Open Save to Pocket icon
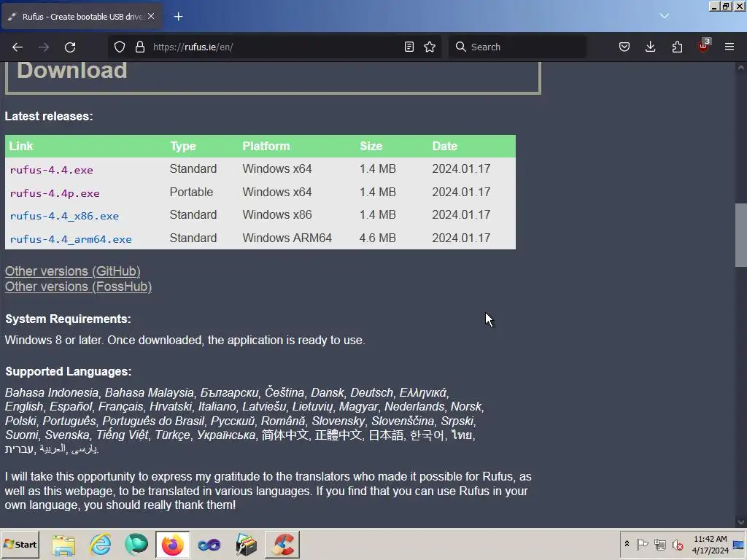This screenshot has height=560, width=747. [x=624, y=47]
